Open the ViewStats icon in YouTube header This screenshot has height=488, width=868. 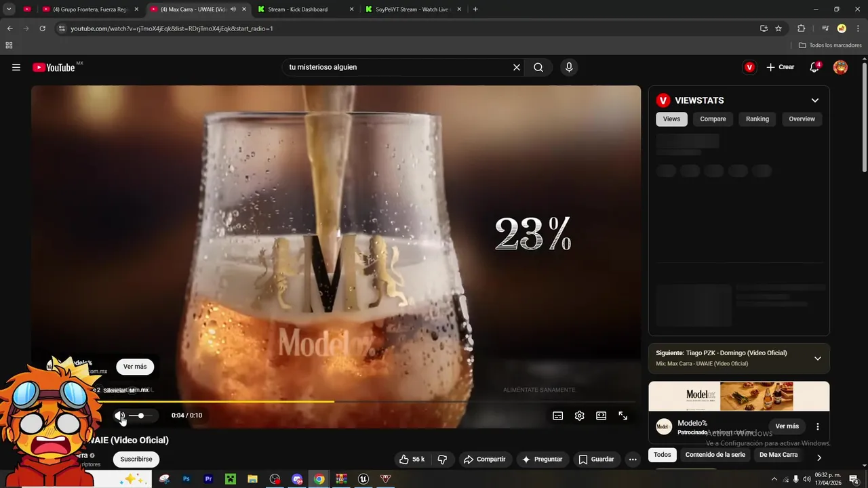[749, 67]
